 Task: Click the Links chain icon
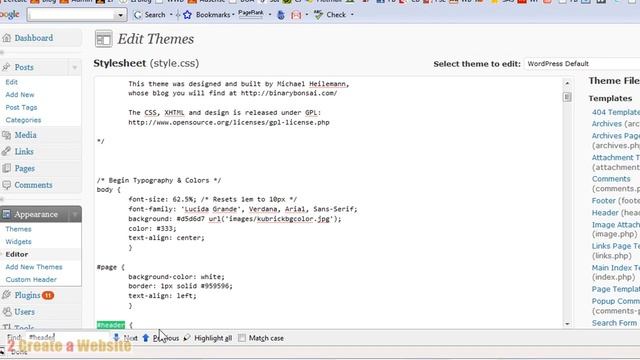(6, 152)
